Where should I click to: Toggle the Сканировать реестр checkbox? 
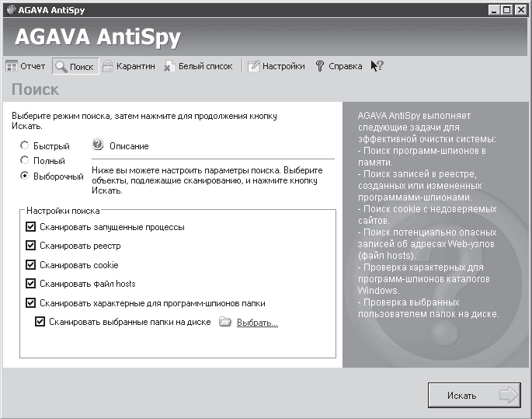coord(31,246)
